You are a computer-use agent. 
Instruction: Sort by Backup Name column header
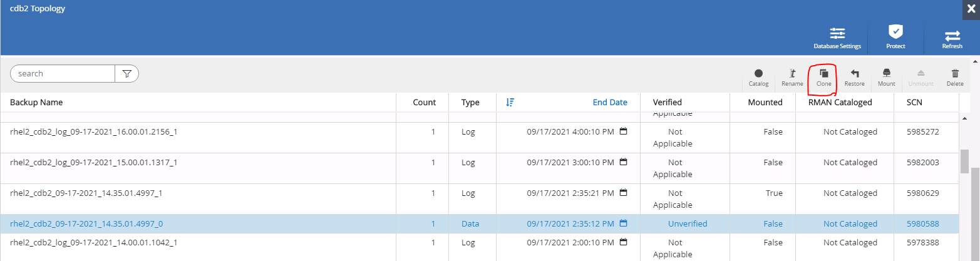[x=36, y=103]
